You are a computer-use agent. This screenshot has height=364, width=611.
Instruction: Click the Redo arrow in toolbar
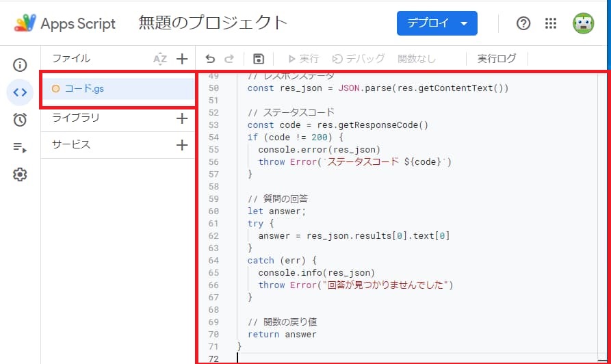(229, 59)
